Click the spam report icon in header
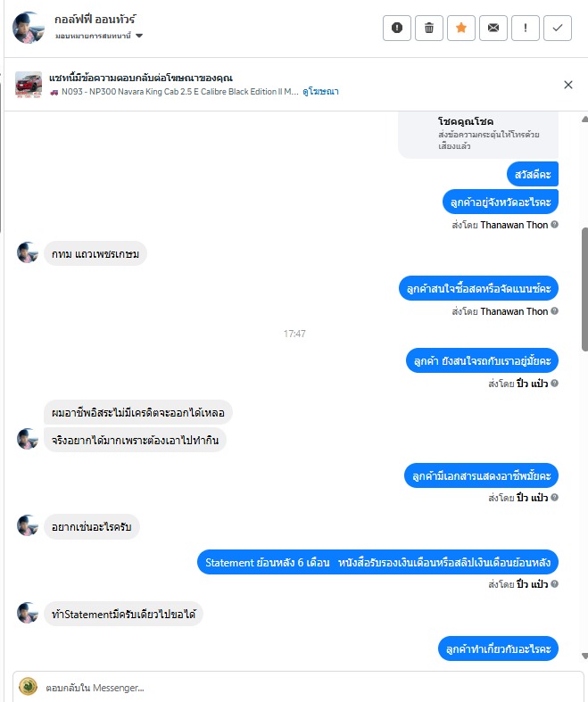 (397, 29)
